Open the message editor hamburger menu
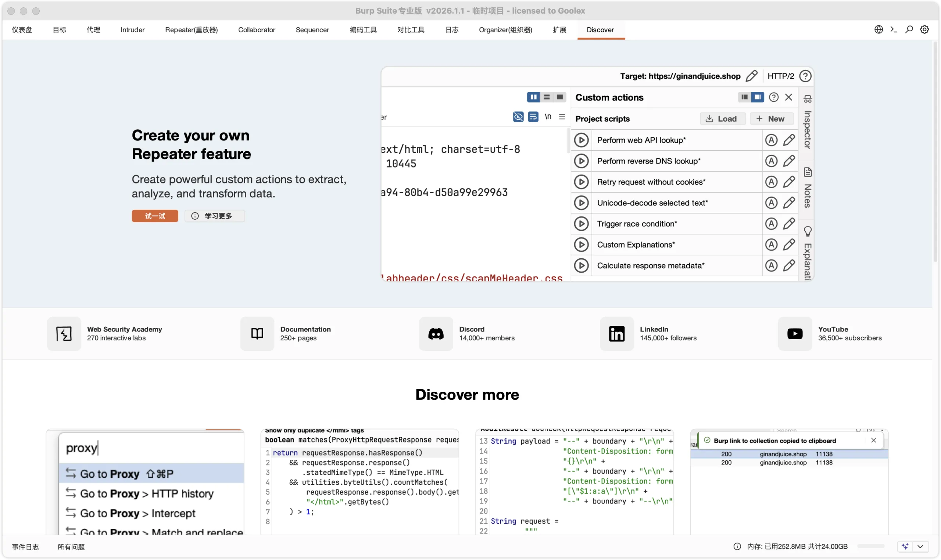The width and height of the screenshot is (941, 560). pyautogui.click(x=562, y=117)
